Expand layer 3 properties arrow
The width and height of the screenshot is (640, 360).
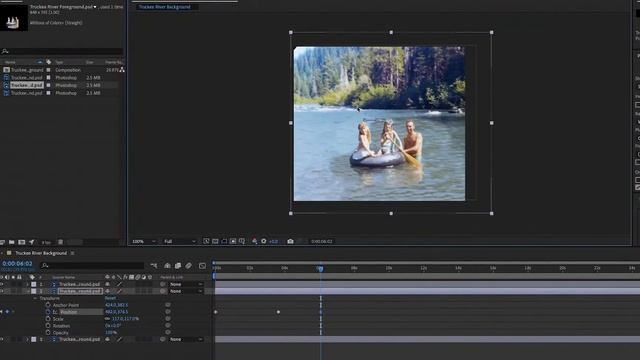[28, 339]
